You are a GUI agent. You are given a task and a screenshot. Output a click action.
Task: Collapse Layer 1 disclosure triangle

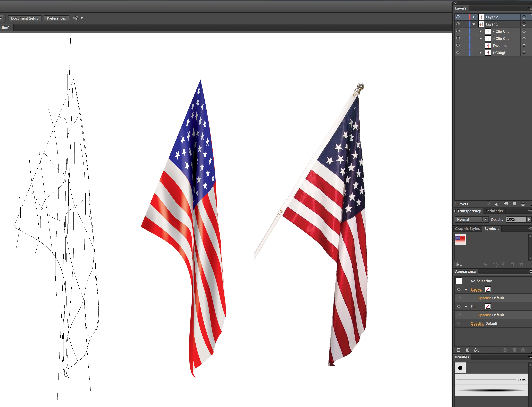coord(474,24)
